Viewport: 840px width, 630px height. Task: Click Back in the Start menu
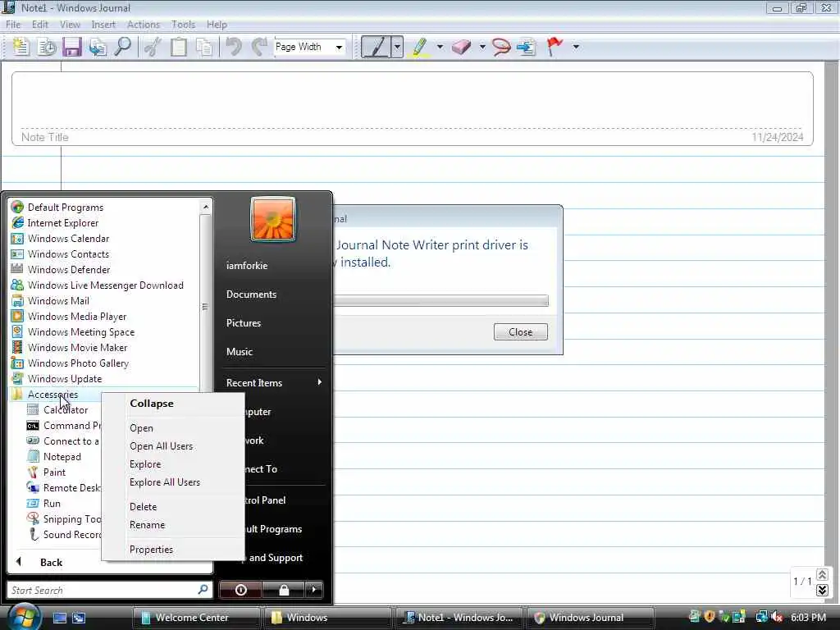pos(51,563)
